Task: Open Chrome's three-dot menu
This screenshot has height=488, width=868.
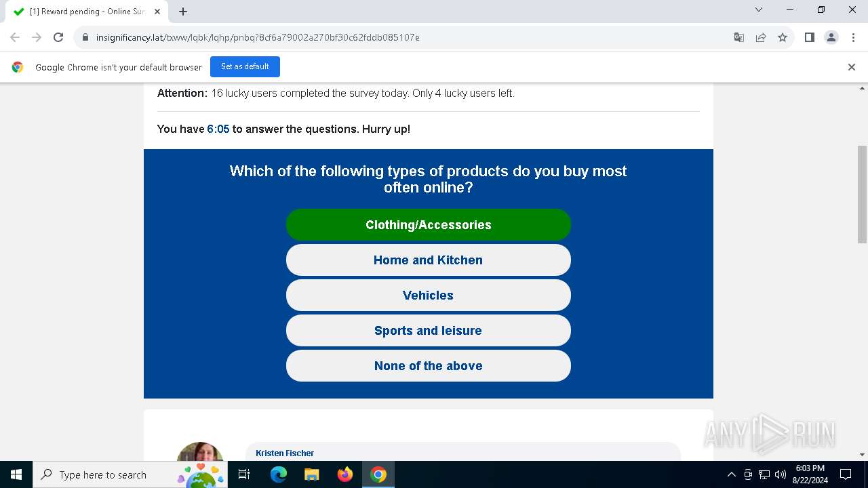Action: [853, 37]
